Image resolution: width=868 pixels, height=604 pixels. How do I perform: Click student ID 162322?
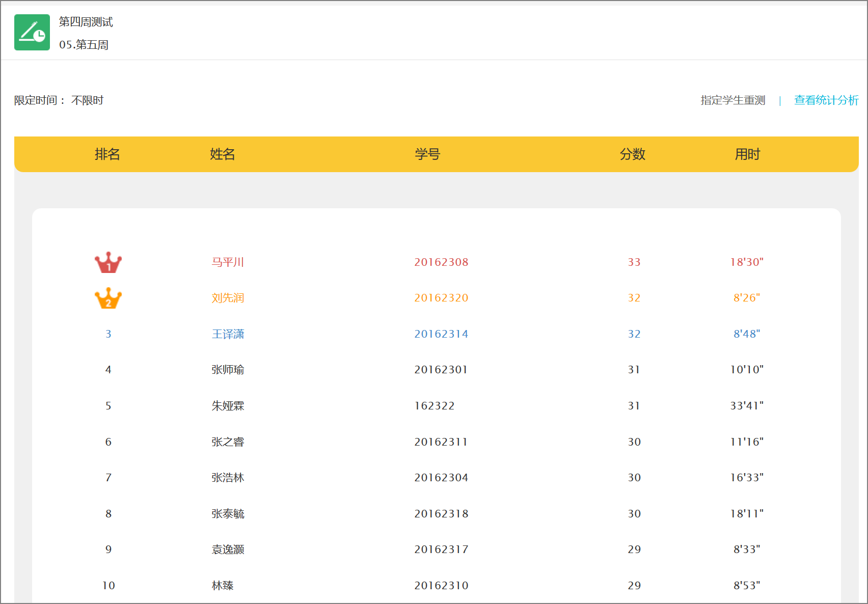[x=435, y=406]
